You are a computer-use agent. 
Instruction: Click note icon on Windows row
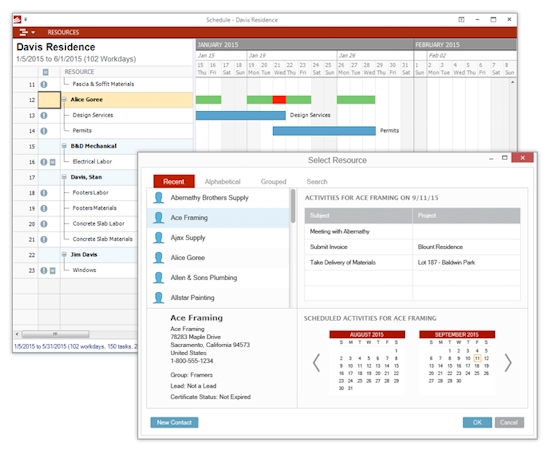coord(53,270)
